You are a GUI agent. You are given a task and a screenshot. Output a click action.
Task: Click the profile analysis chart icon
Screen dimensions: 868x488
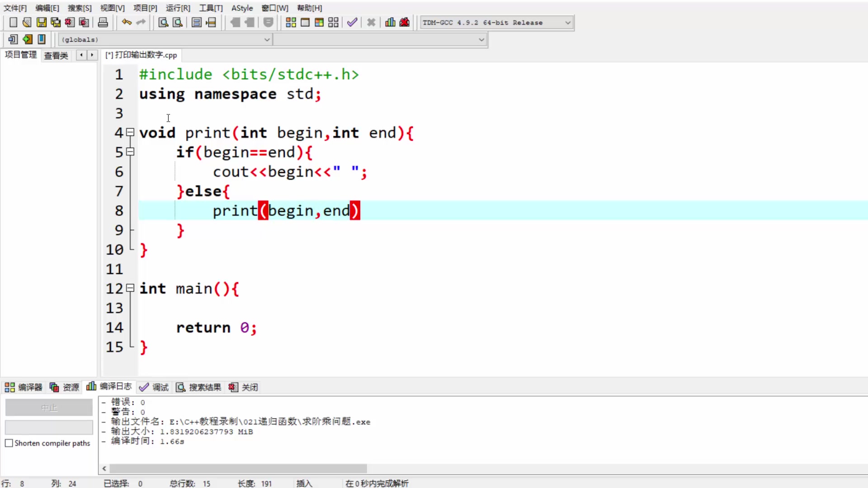point(390,22)
